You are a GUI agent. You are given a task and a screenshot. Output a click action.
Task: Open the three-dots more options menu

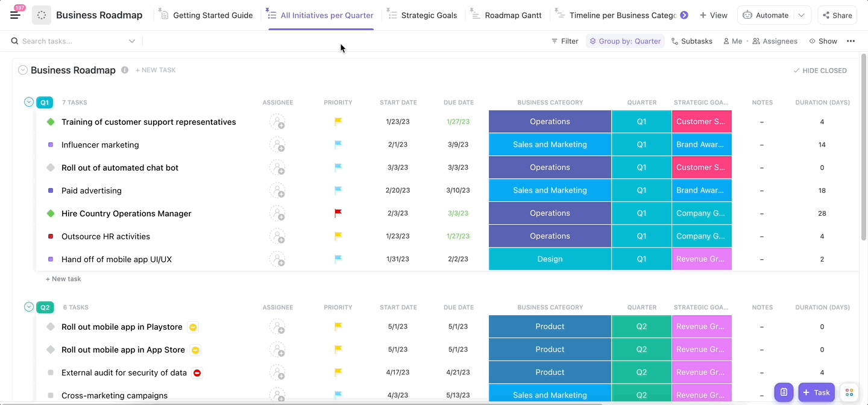point(851,41)
